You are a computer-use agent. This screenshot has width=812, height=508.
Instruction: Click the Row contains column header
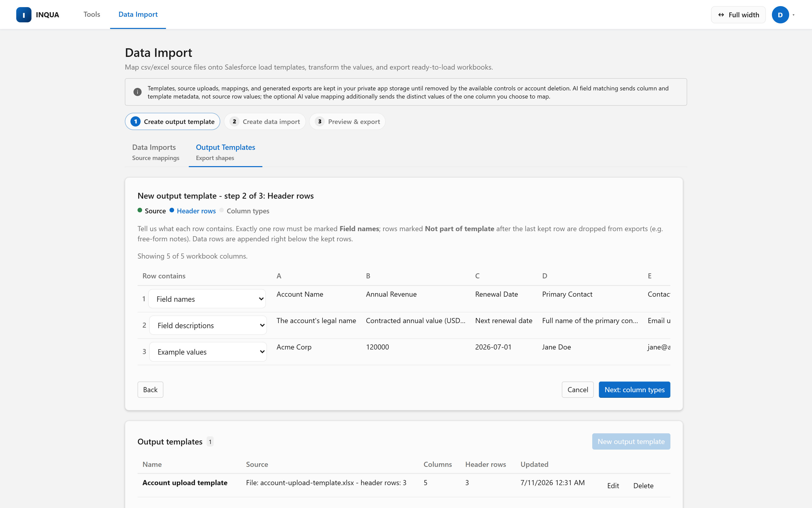(164, 276)
